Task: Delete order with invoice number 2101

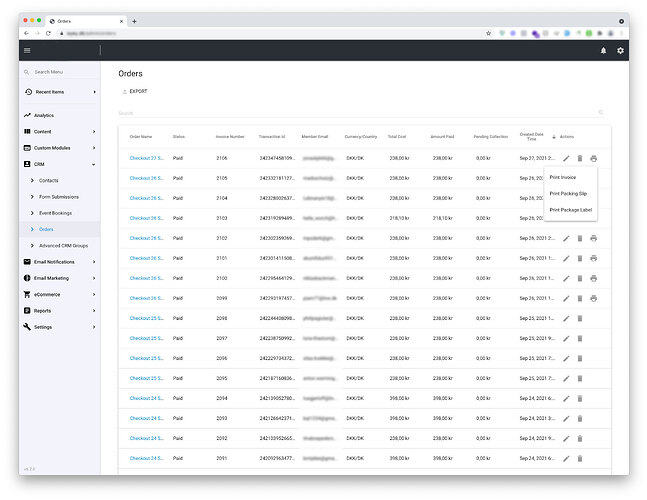Action: (580, 258)
